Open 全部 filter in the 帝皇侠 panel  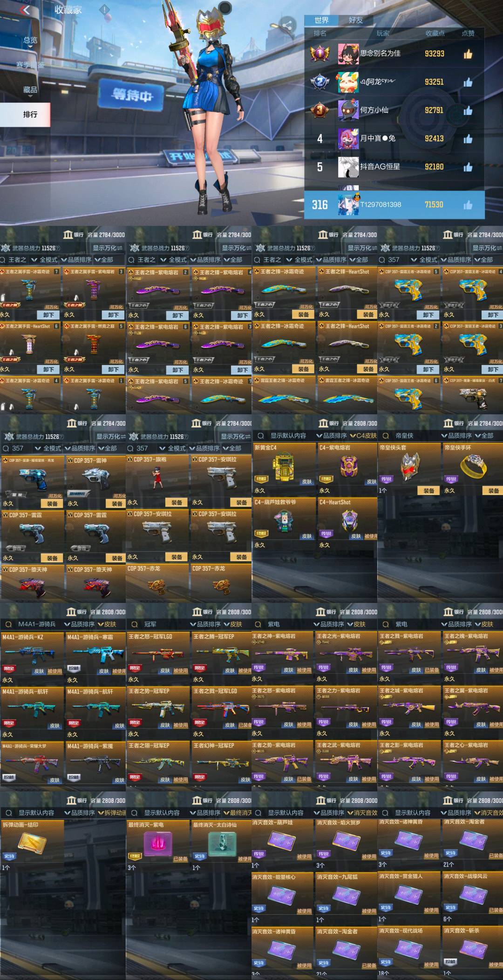click(x=484, y=436)
